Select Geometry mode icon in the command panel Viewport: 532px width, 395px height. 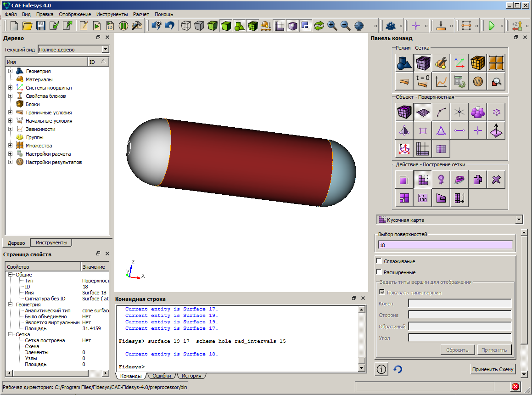[404, 63]
